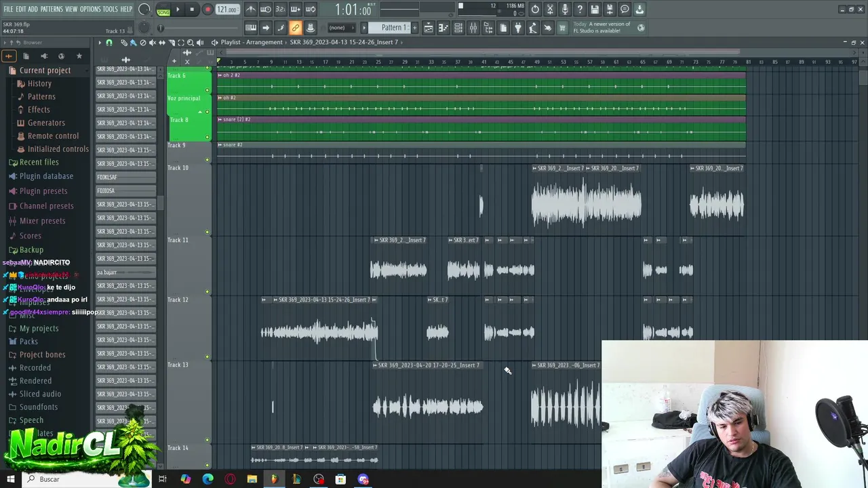Open the TOOLS menu
The height and width of the screenshot is (488, 868).
110,9
